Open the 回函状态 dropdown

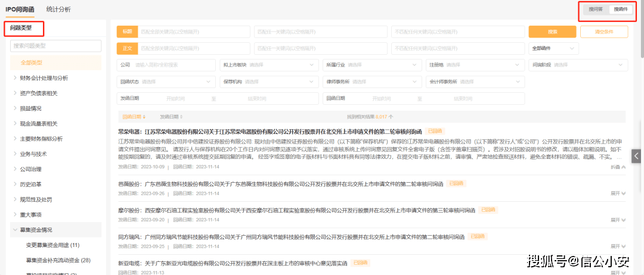[166, 82]
